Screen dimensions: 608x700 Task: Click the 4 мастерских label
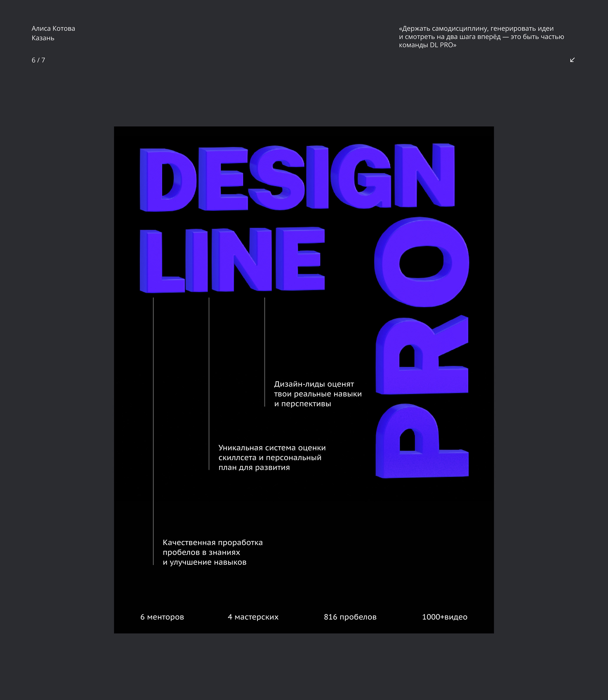(253, 617)
